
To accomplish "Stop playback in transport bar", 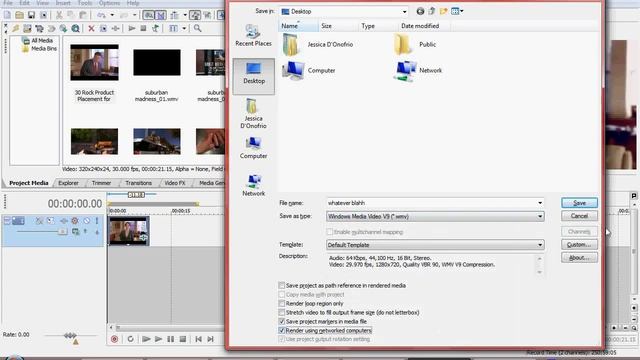I will tap(183, 339).
